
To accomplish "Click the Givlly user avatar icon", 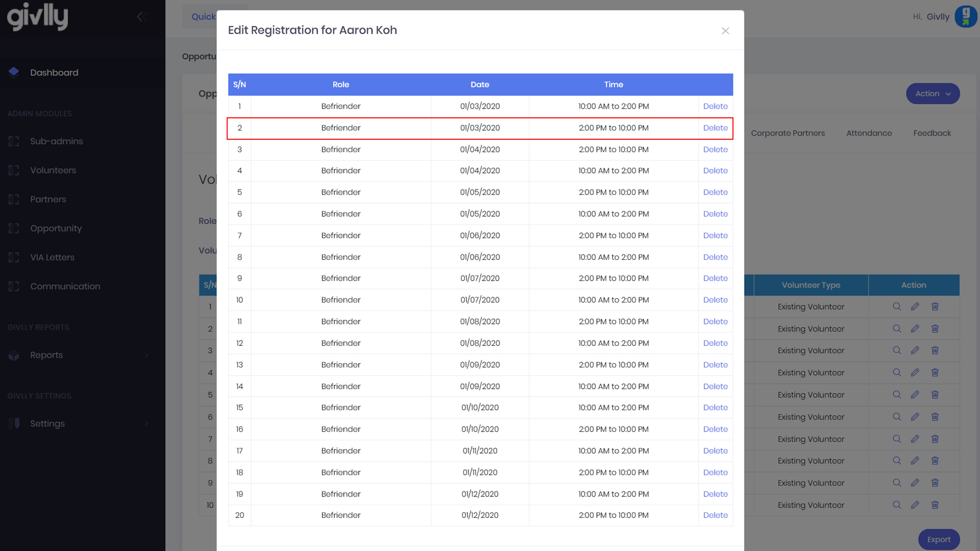I will [965, 16].
